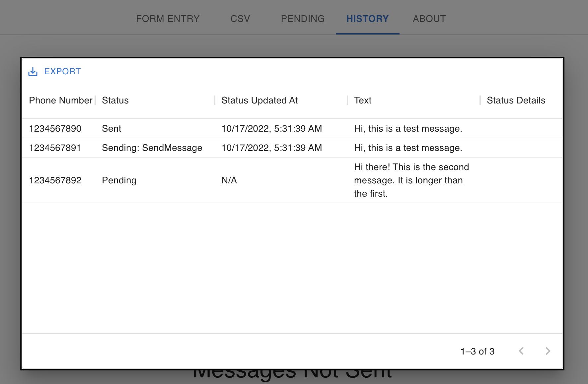Go to the next page arrow
The image size is (588, 384).
click(548, 351)
